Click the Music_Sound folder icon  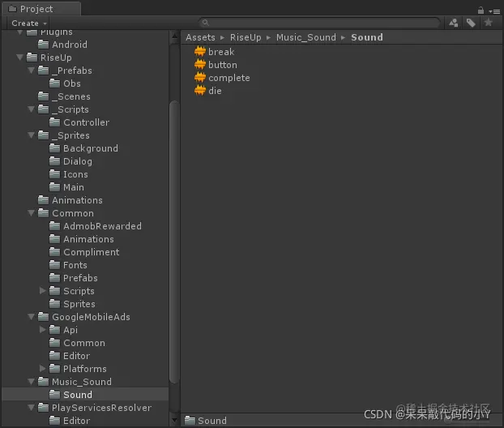[x=44, y=382]
